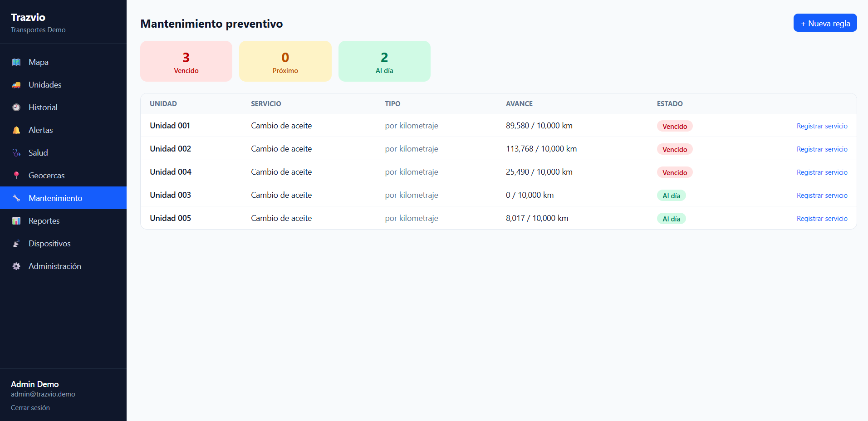Click the Historial clock icon

pos(16,108)
